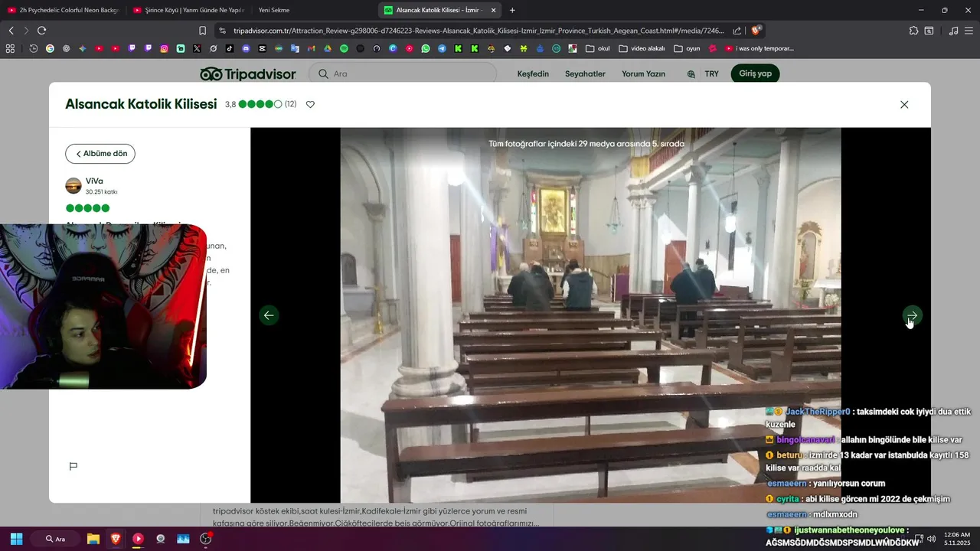Save Alsancak Katolik Kilisesi with heart icon
The width and height of the screenshot is (980, 551).
[x=310, y=104]
